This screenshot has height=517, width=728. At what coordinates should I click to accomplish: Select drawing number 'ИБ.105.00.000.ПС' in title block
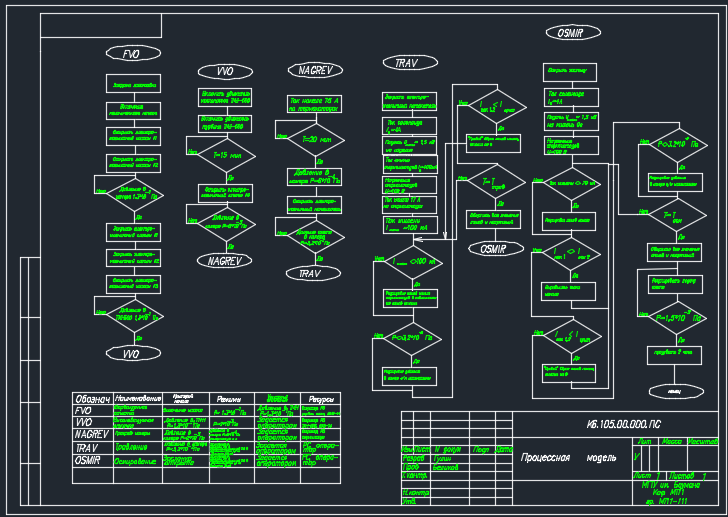(x=623, y=424)
